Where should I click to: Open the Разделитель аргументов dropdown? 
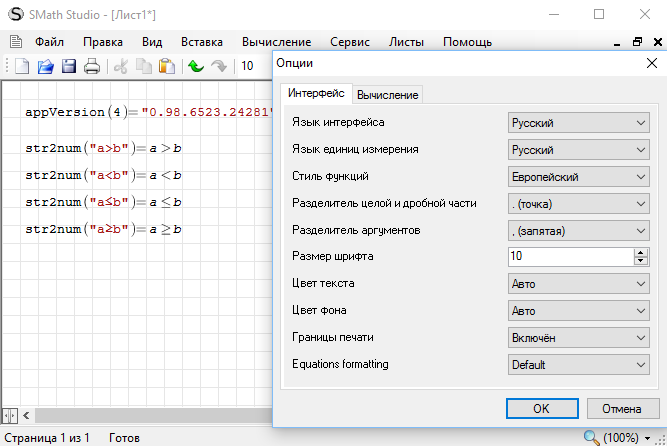[579, 230]
